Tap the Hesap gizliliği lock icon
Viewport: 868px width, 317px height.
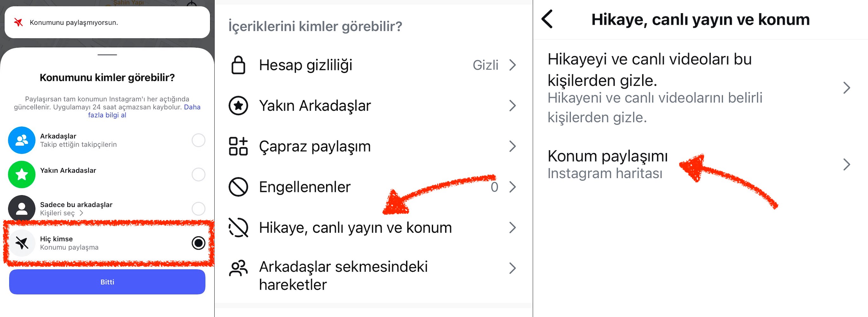238,65
